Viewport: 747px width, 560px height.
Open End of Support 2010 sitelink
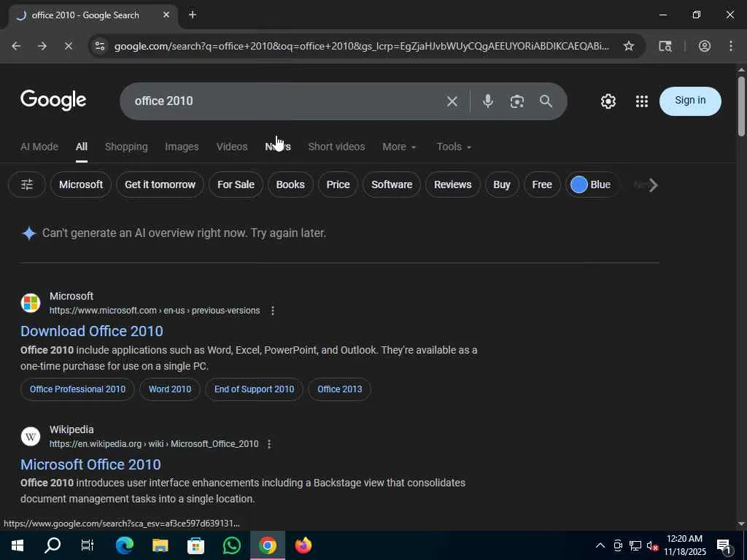coord(254,389)
